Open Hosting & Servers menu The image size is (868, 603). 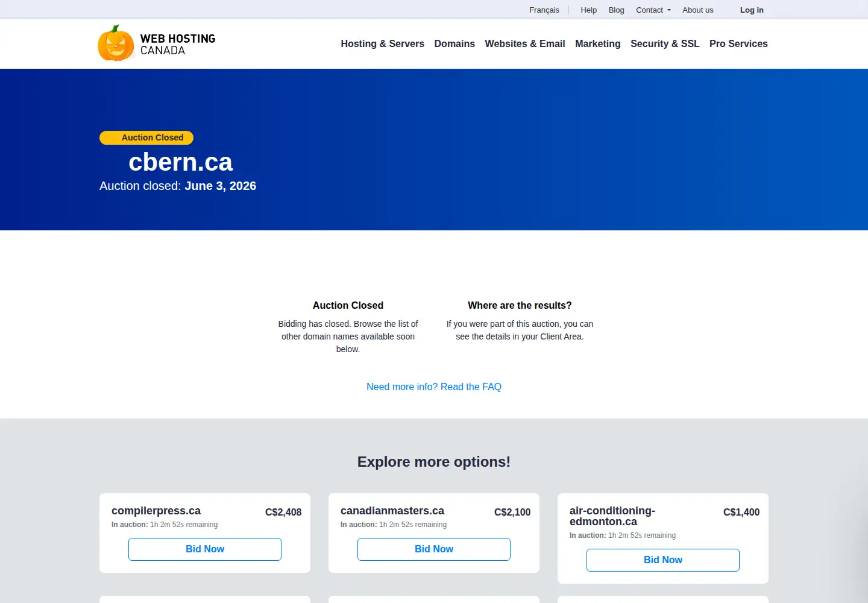(383, 43)
